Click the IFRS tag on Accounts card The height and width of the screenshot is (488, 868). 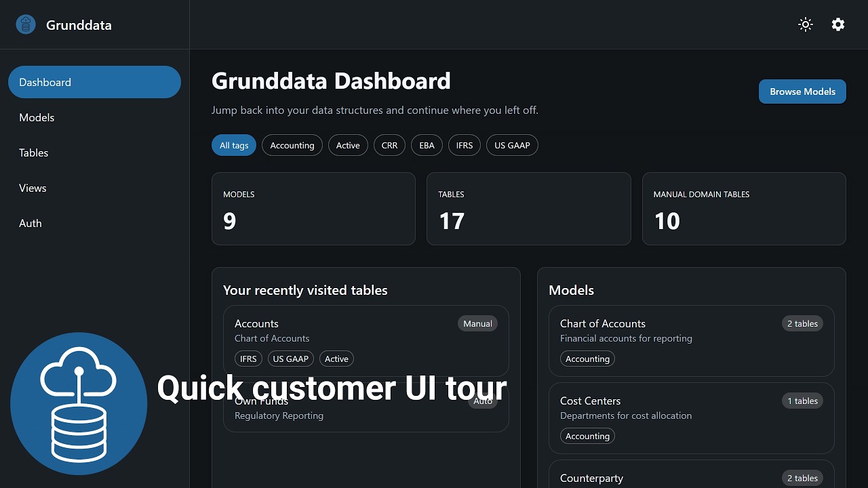pyautogui.click(x=248, y=359)
